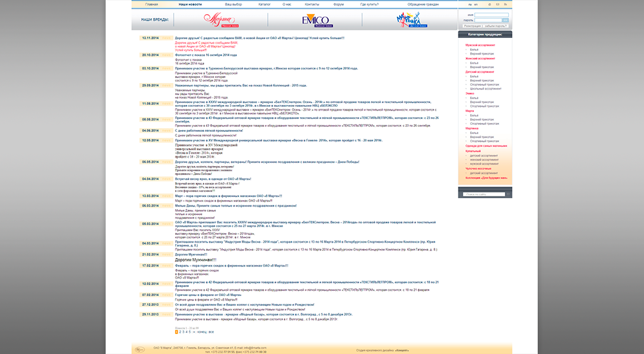Click the Регистрация link
Image resolution: width=644 pixels, height=354 pixels.
[473, 26]
